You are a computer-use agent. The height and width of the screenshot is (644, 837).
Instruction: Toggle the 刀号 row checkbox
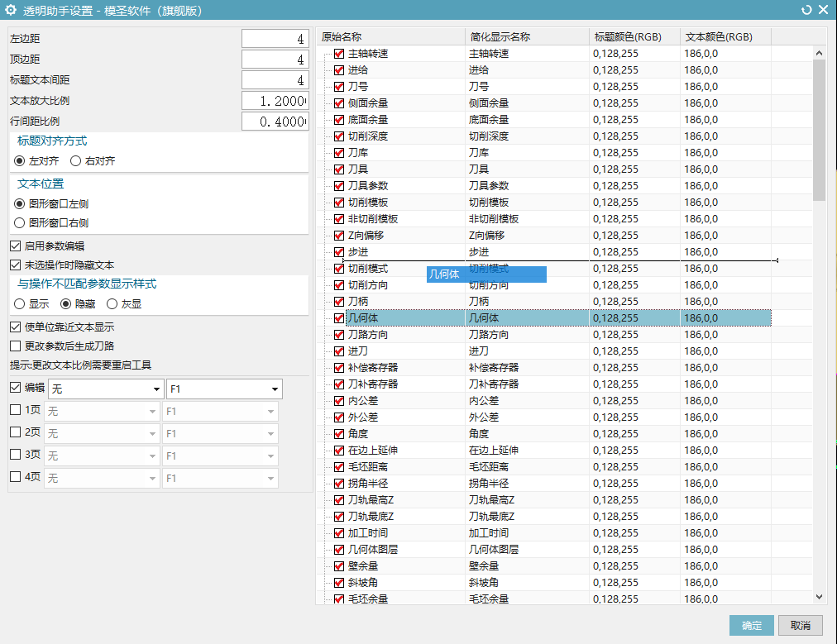coord(339,87)
